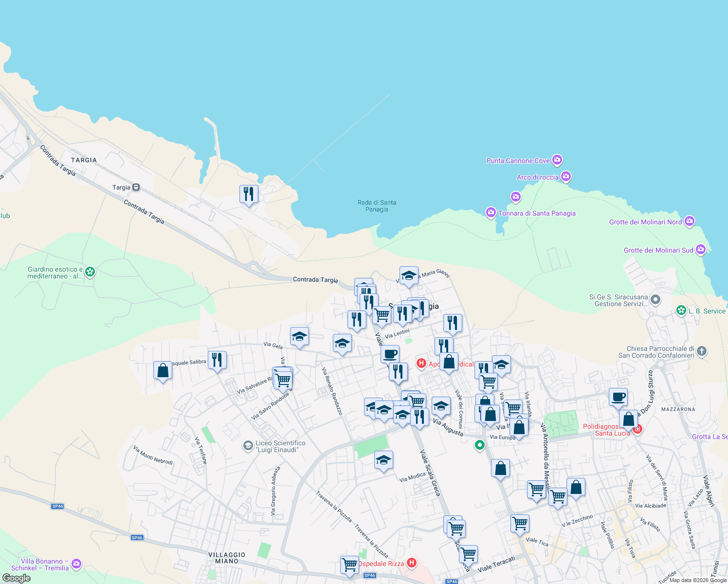Image resolution: width=728 pixels, height=584 pixels.
Task: Click the Tonnara di Santa Panagia camera icon
Action: pos(491,213)
